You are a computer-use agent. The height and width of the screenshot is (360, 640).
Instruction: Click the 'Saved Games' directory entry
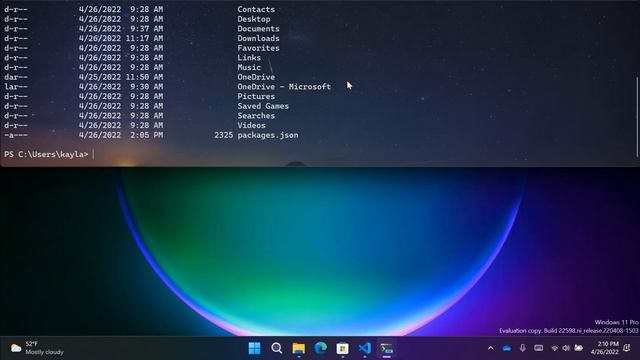(263, 106)
